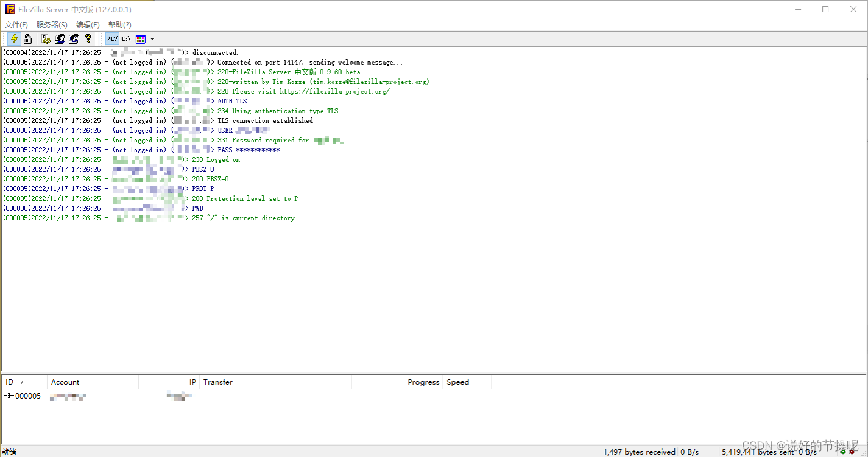
Task: Click '331 Password required for' log line
Action: 174,140
